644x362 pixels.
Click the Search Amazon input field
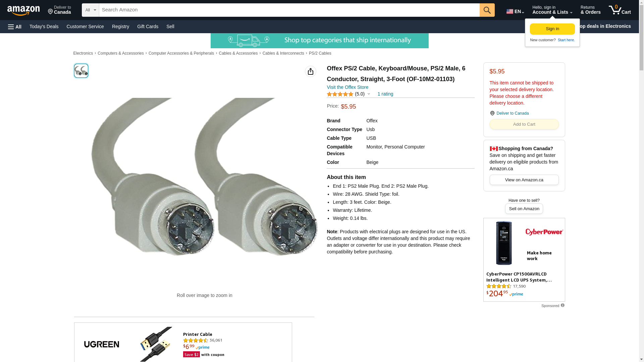click(289, 10)
